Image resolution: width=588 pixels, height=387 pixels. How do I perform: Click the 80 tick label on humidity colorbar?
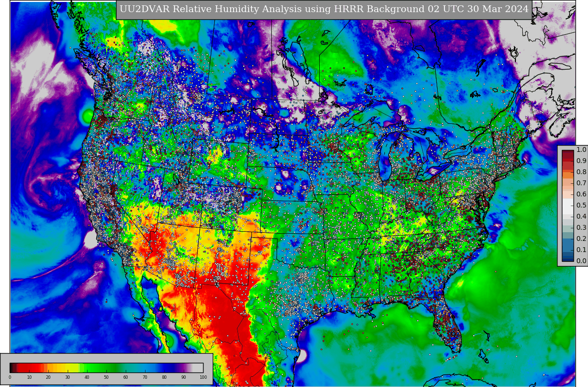[x=164, y=377]
